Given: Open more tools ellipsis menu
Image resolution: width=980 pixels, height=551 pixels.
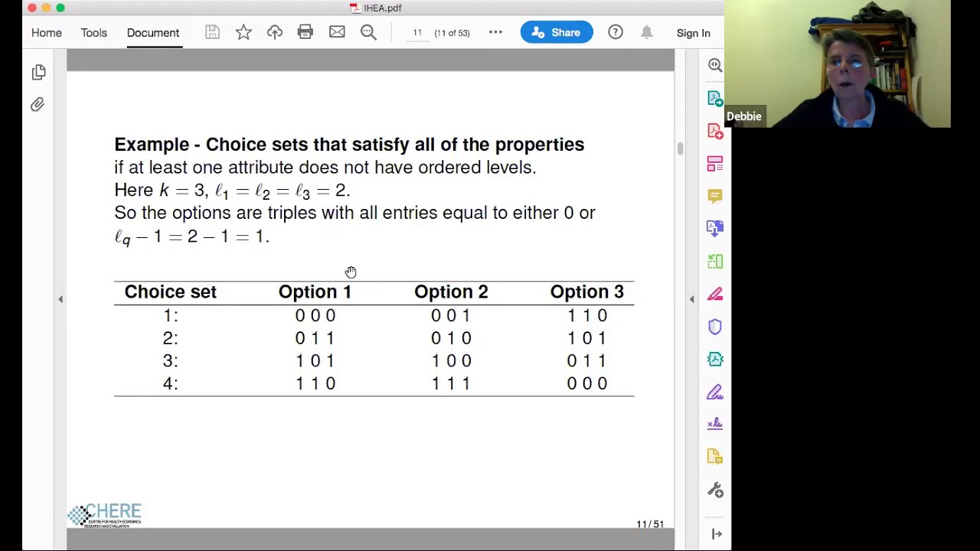Looking at the screenshot, I should click(x=495, y=32).
